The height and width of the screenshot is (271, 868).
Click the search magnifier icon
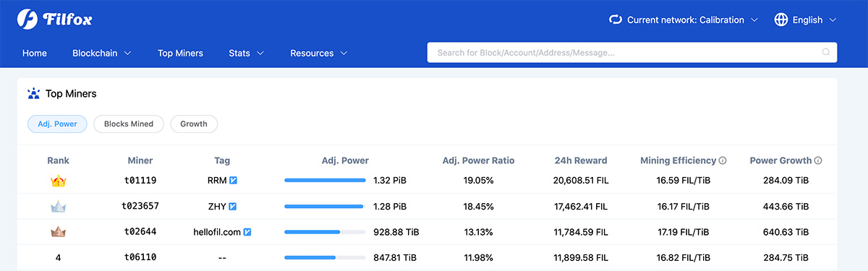[826, 53]
